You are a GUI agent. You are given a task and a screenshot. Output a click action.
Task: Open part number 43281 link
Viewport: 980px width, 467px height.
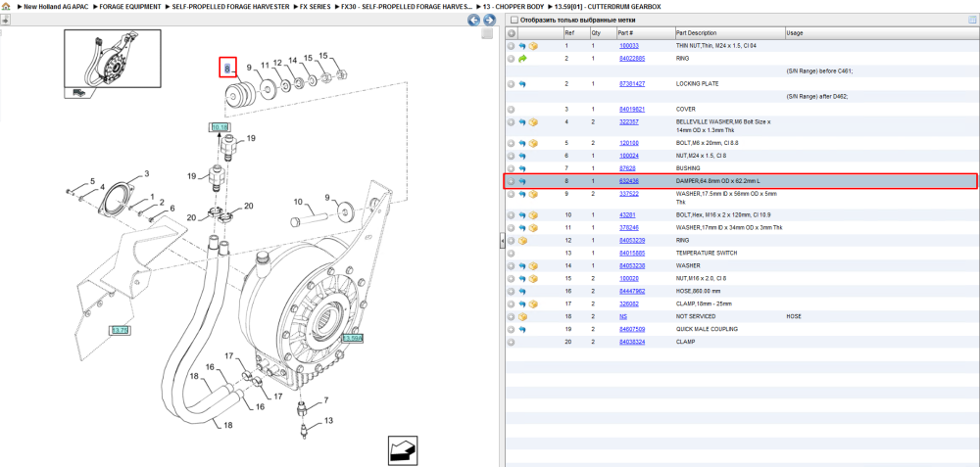coord(627,214)
